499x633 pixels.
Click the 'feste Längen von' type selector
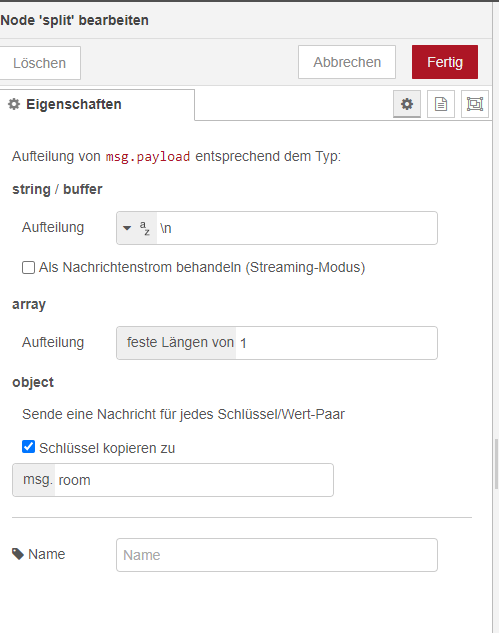176,343
